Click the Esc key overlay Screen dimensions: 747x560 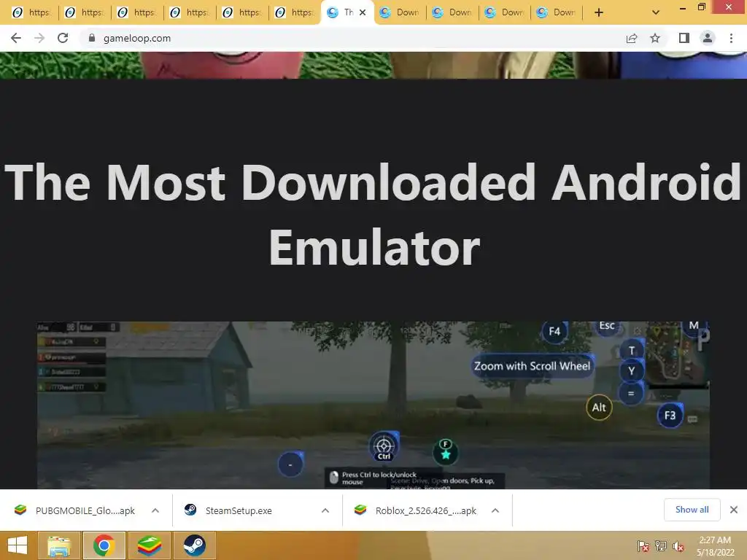tap(607, 327)
